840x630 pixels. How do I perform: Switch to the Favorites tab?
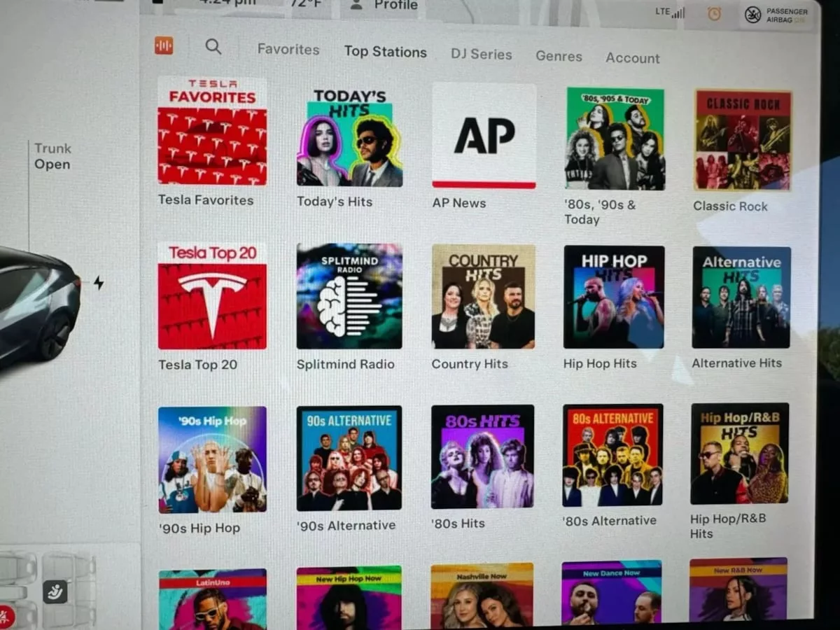(288, 50)
